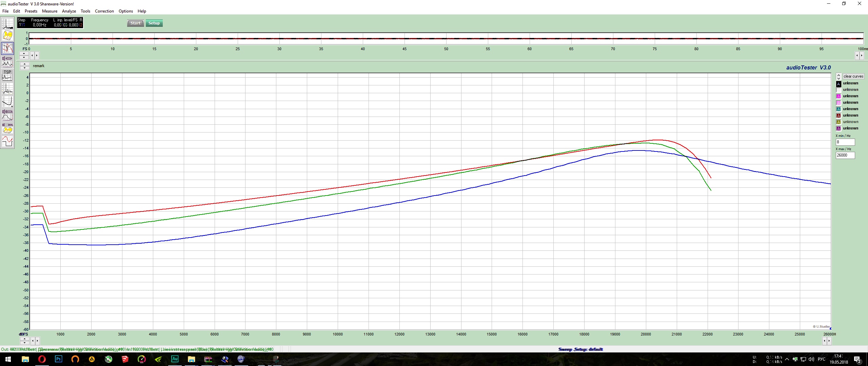Image resolution: width=868 pixels, height=366 pixels.
Task: Select the signal generator waveform icon
Action: (x=7, y=141)
